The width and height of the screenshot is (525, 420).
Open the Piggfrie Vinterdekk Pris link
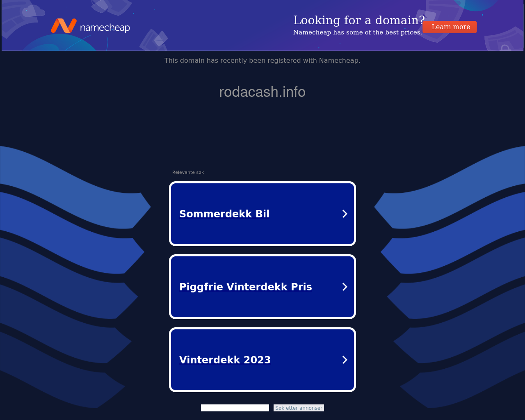click(246, 287)
